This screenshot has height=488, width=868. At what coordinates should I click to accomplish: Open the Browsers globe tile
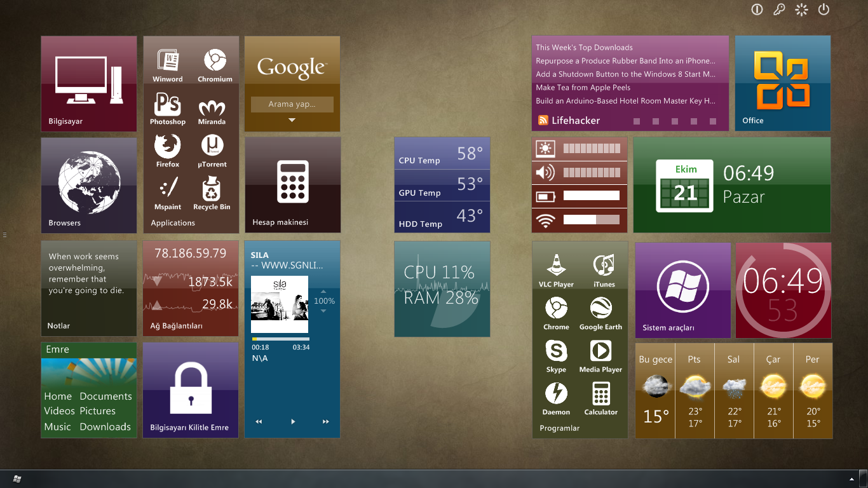coord(89,186)
